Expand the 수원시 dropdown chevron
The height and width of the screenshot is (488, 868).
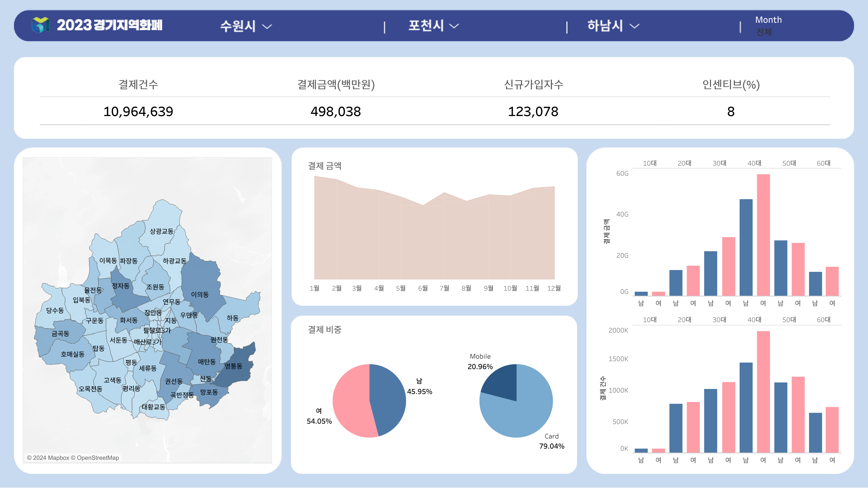click(x=267, y=26)
